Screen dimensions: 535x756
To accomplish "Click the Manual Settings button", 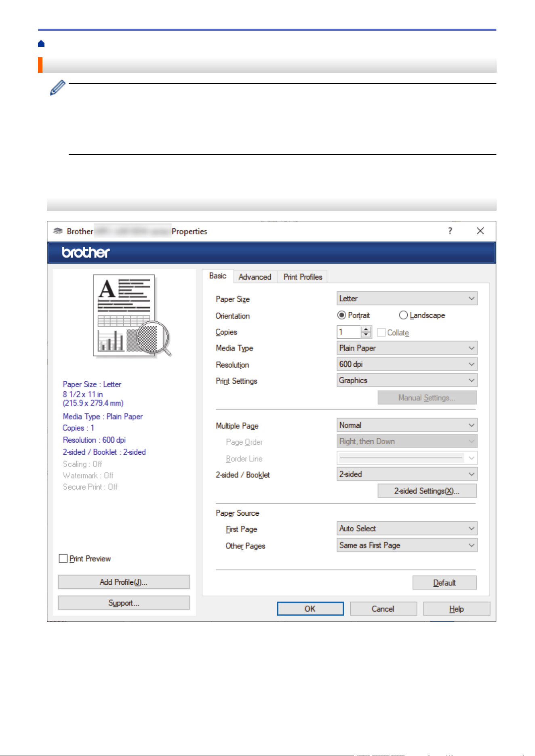I will (427, 398).
